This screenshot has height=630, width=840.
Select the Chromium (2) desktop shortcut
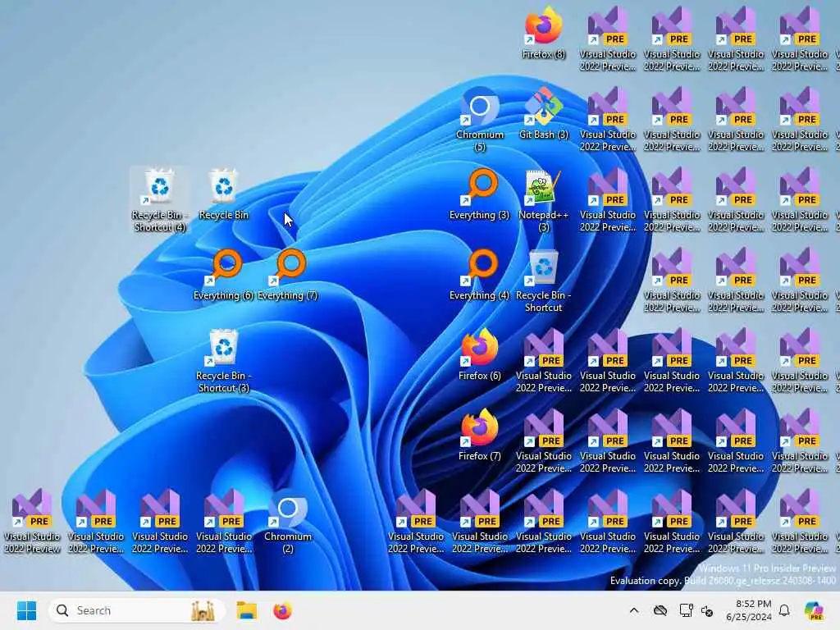coord(288,521)
